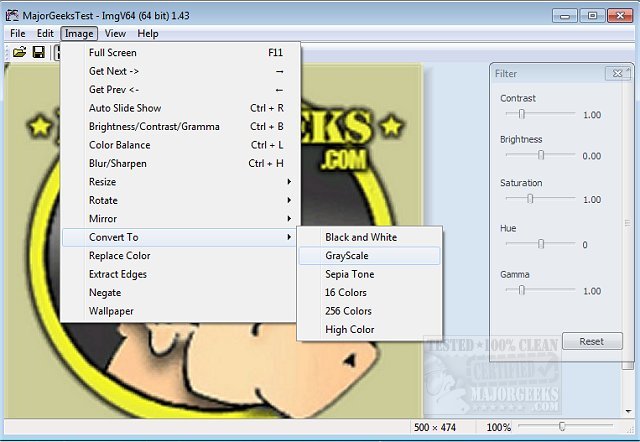Open the Help menu
This screenshot has height=442, width=640.
click(x=148, y=33)
